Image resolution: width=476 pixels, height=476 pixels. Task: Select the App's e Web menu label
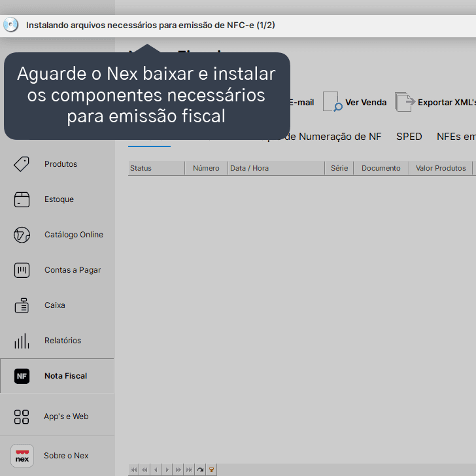pyautogui.click(x=66, y=416)
